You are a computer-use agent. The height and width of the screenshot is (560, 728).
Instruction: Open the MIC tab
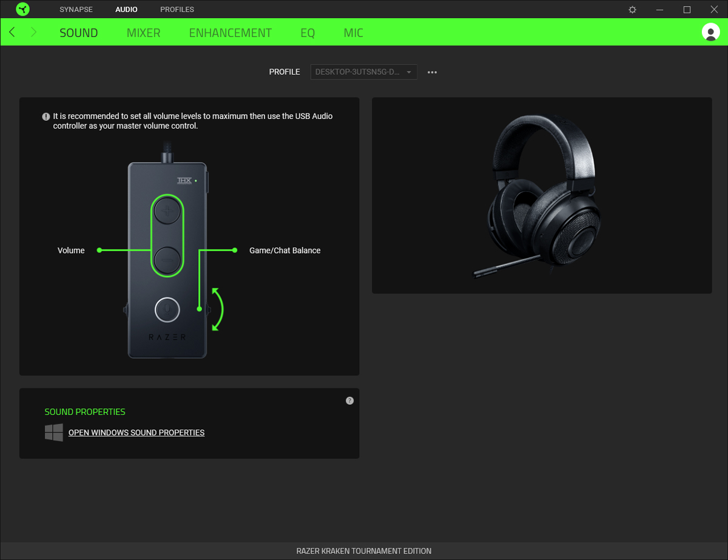tap(354, 33)
